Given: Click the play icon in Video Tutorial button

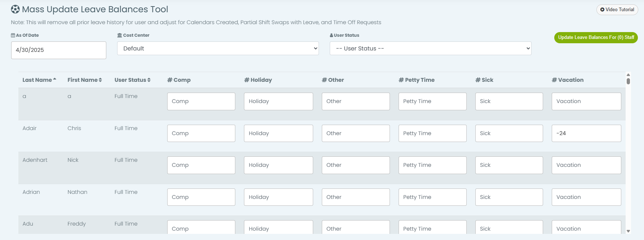Looking at the screenshot, I should tap(602, 10).
